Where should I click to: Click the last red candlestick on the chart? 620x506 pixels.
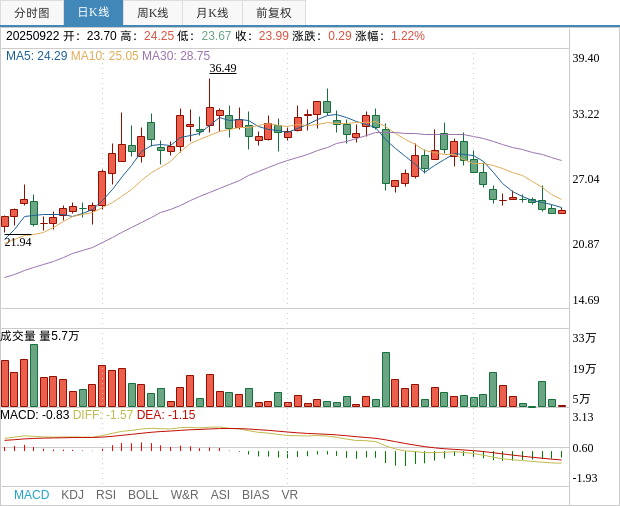click(x=562, y=212)
